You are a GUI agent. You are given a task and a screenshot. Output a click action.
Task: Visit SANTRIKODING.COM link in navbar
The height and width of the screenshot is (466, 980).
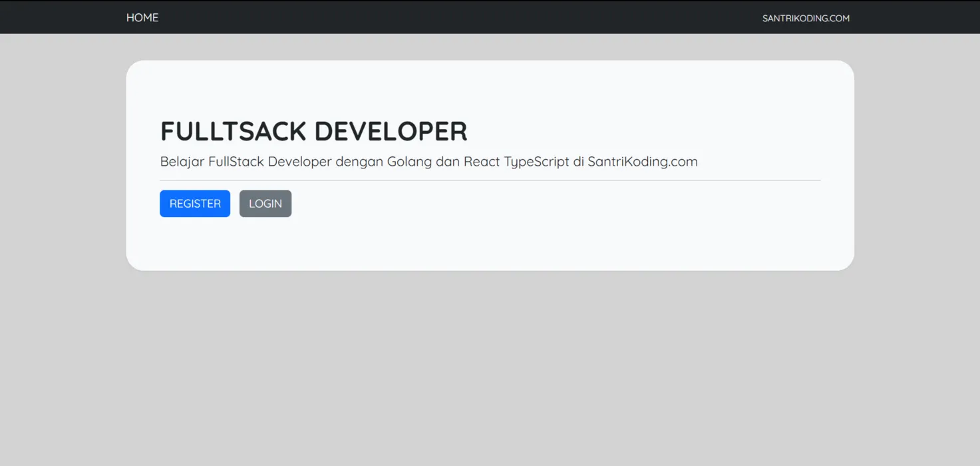(x=806, y=19)
